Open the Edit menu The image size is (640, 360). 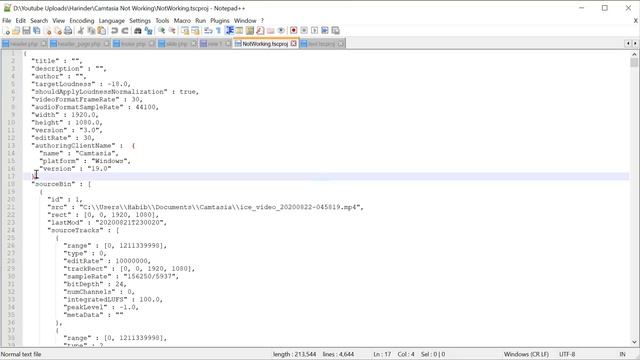coord(20,20)
